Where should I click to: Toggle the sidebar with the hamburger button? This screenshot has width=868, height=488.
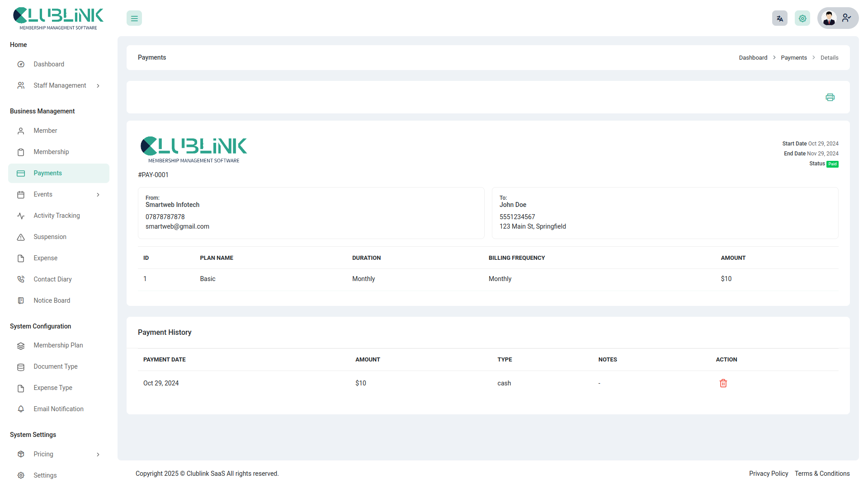(134, 18)
